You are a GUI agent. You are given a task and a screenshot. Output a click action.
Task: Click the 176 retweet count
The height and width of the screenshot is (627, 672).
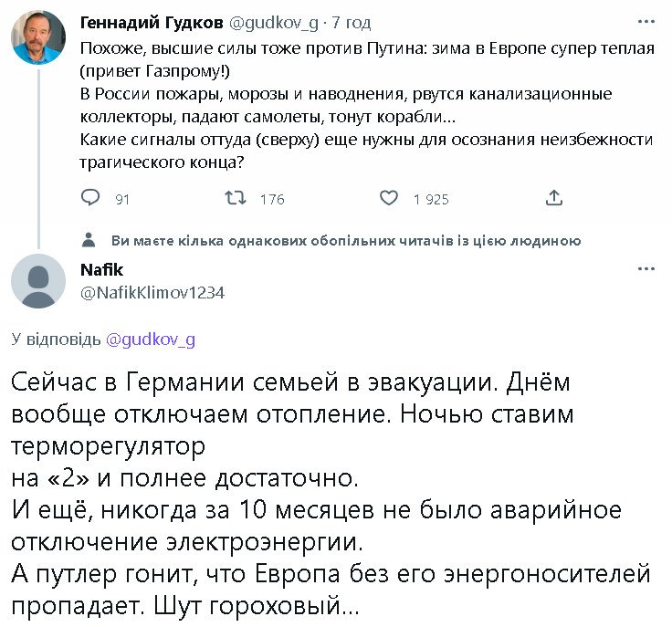click(x=272, y=199)
